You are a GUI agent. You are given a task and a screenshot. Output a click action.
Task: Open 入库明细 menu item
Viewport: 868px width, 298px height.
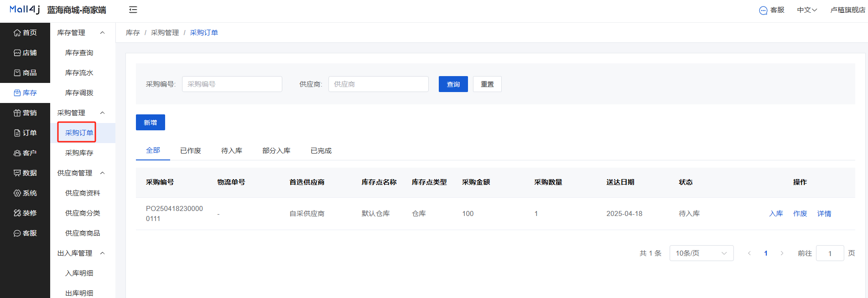coord(79,273)
